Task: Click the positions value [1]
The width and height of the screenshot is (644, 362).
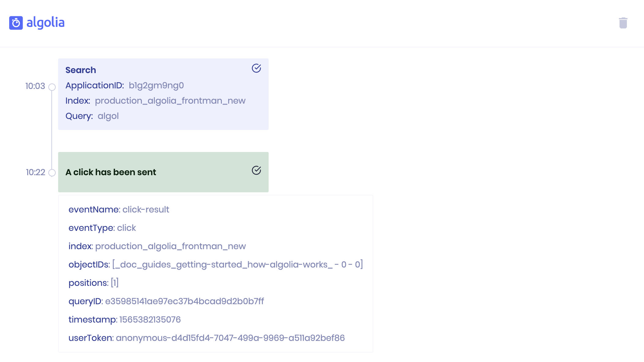Action: point(114,283)
